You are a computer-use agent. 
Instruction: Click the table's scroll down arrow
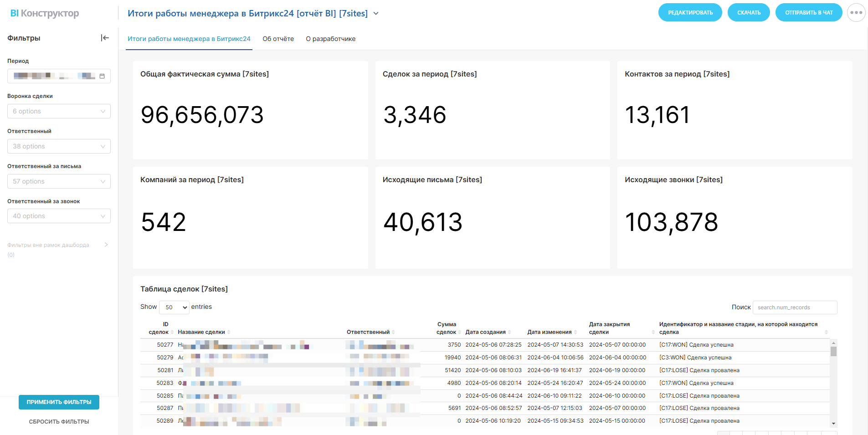833,424
